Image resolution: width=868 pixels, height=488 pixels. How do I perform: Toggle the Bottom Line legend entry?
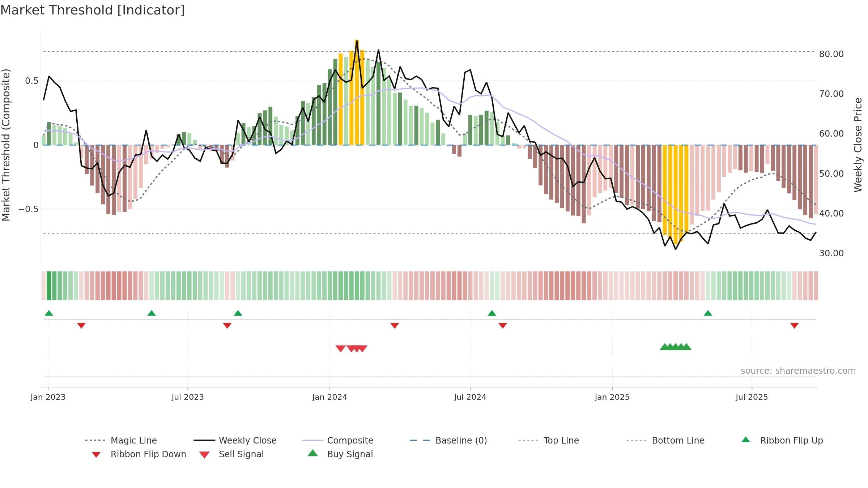665,440
